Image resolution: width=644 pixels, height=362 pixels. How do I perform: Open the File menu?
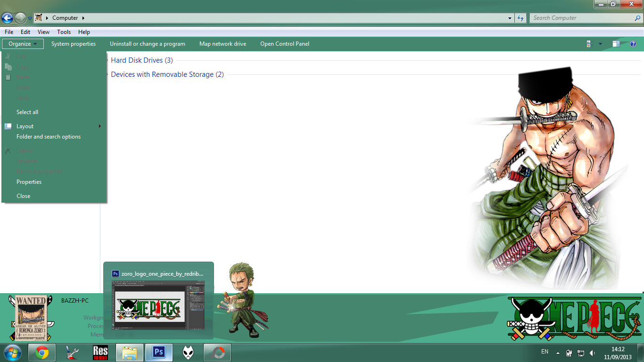(x=9, y=32)
